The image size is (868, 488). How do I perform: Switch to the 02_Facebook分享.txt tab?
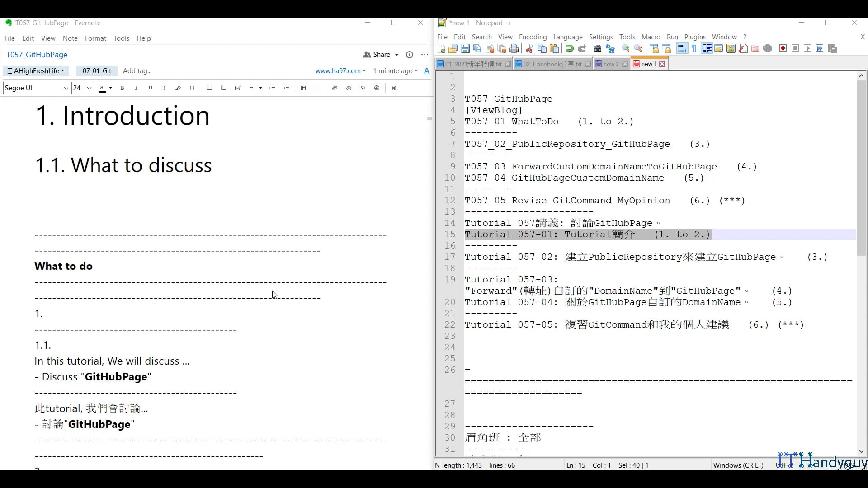click(x=552, y=64)
